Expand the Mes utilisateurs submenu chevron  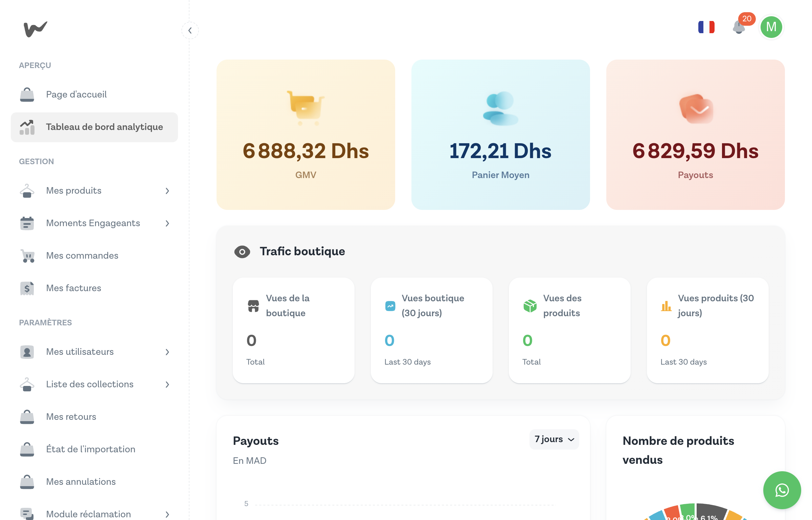point(167,352)
